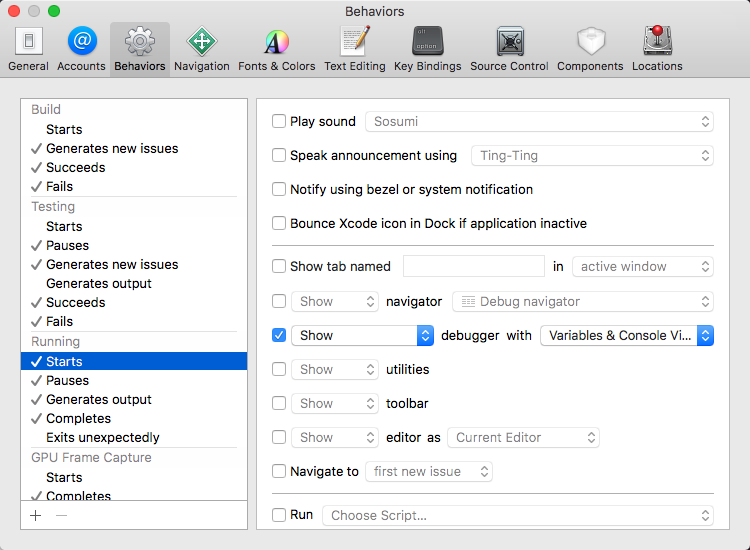Image resolution: width=750 pixels, height=550 pixels.
Task: Open Show dropdown for toolbar
Action: (335, 403)
